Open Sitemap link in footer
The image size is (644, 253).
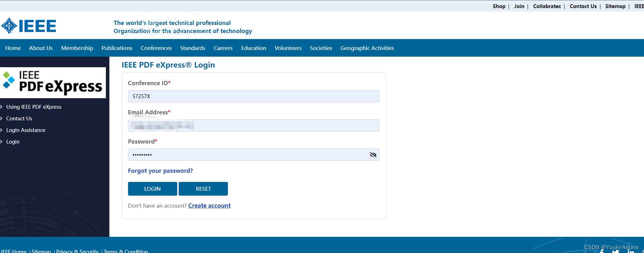click(x=41, y=251)
